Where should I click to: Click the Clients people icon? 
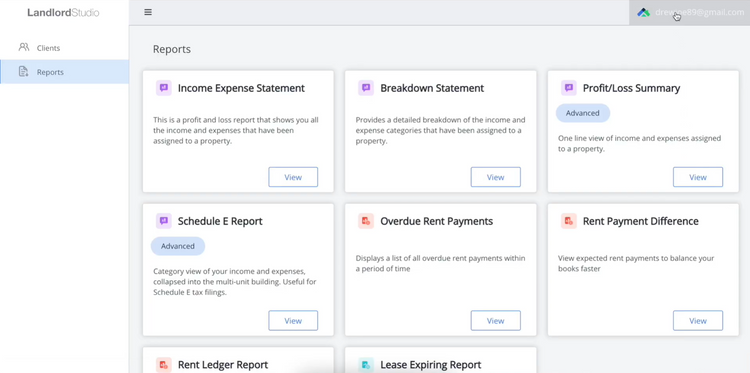pyautogui.click(x=23, y=47)
